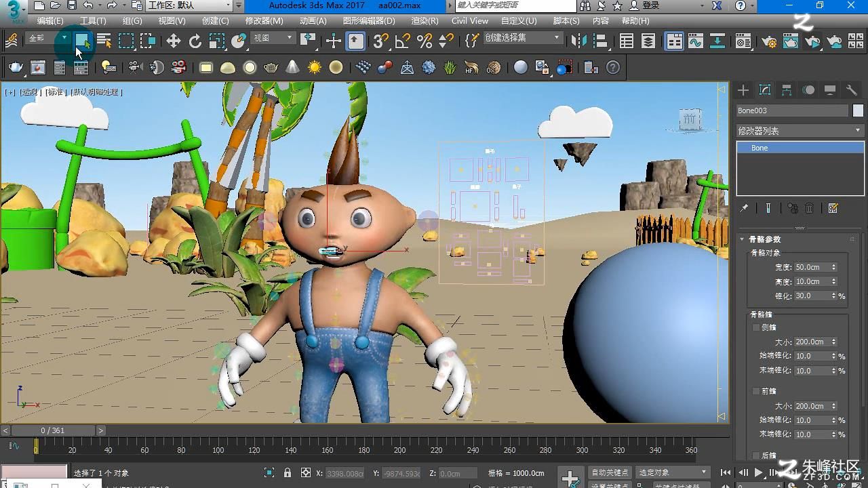
Task: Click the Render Production teapot icon
Action: point(812,41)
